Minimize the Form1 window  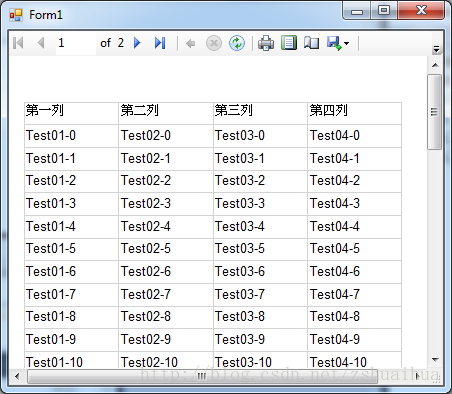(357, 11)
